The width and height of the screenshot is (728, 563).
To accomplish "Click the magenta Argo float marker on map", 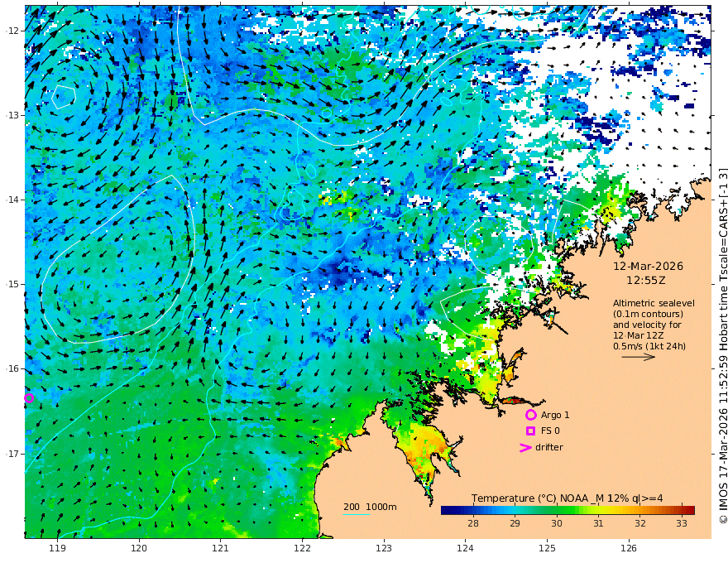I will (x=29, y=398).
